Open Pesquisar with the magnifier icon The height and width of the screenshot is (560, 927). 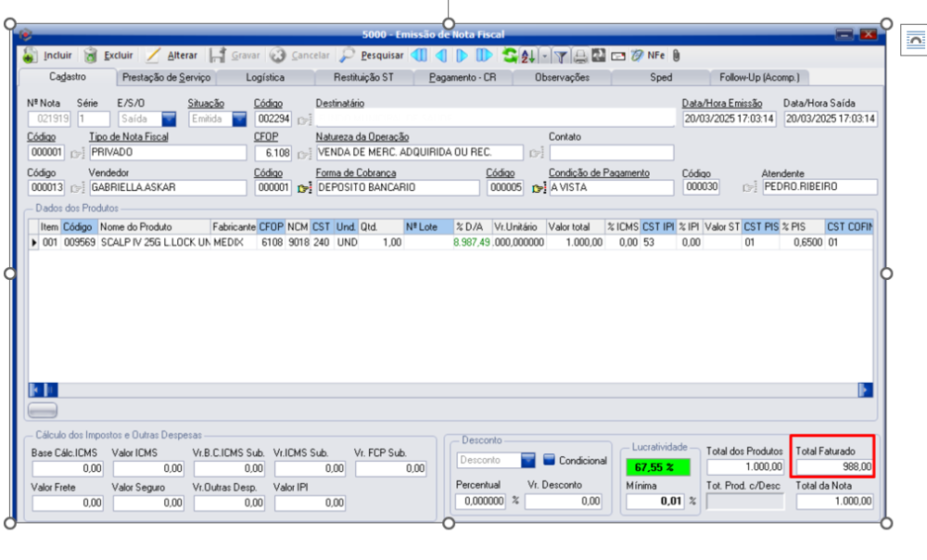click(348, 56)
